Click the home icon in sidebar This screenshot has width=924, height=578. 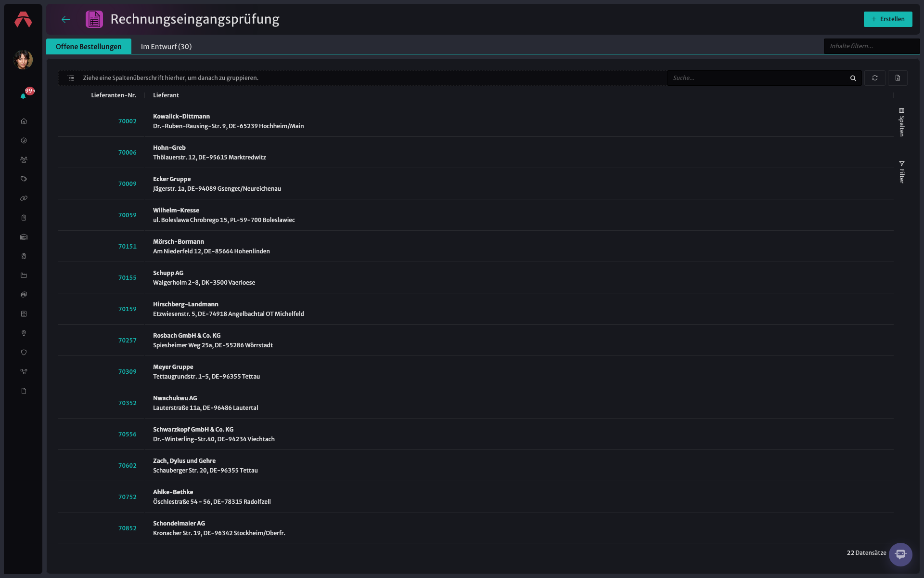coord(24,121)
